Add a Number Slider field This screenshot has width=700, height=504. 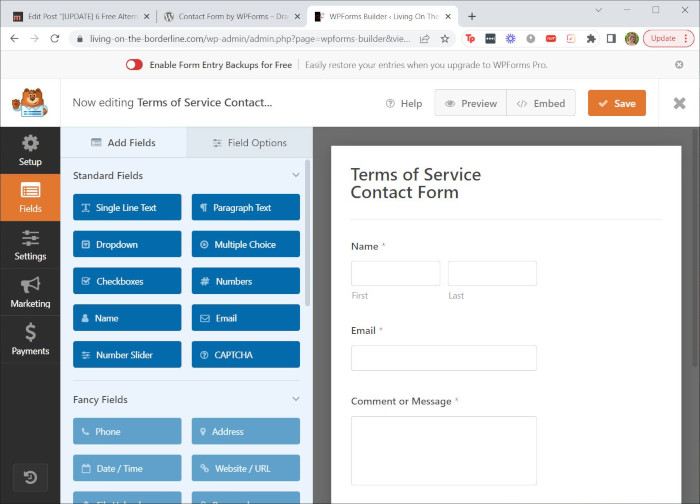click(x=127, y=354)
